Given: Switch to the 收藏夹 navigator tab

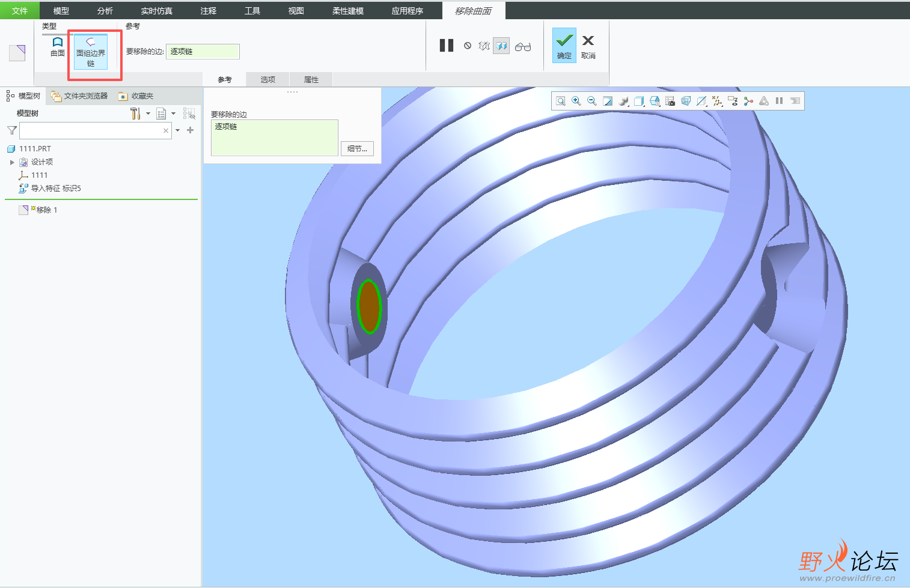Looking at the screenshot, I should pyautogui.click(x=136, y=96).
